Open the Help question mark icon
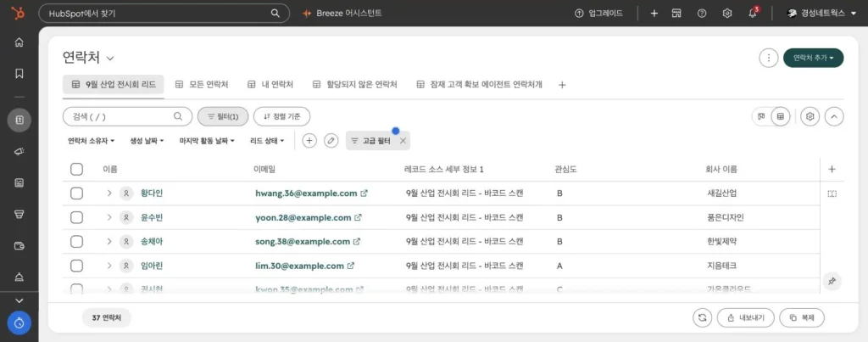This screenshot has height=342, width=868. 701,14
